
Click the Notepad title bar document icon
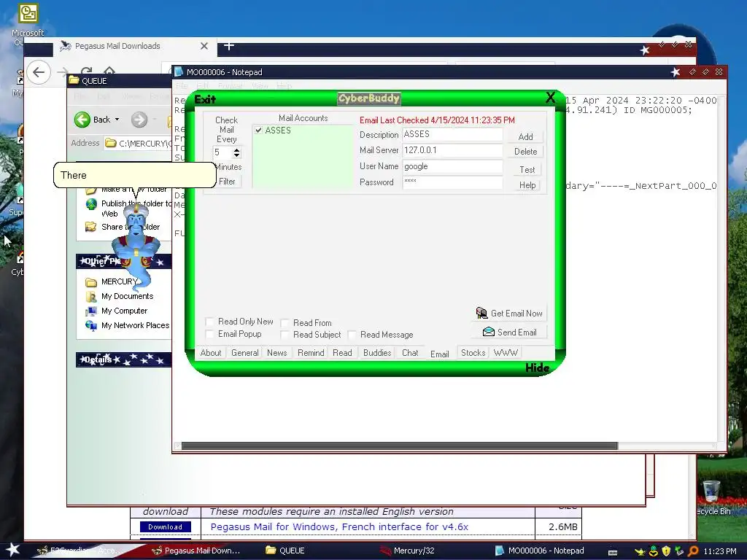179,72
